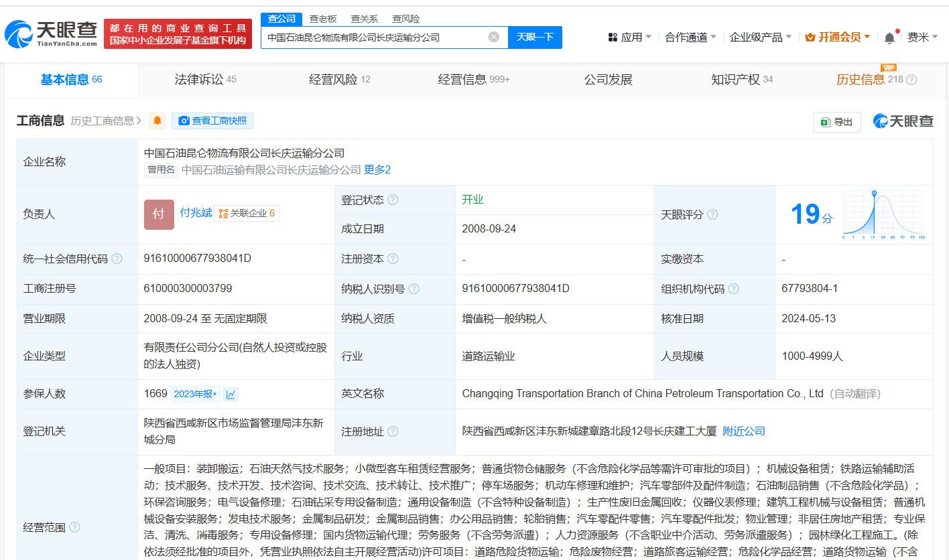
Task: Open the help icon next to 纳税人识别号
Action: coord(414,289)
